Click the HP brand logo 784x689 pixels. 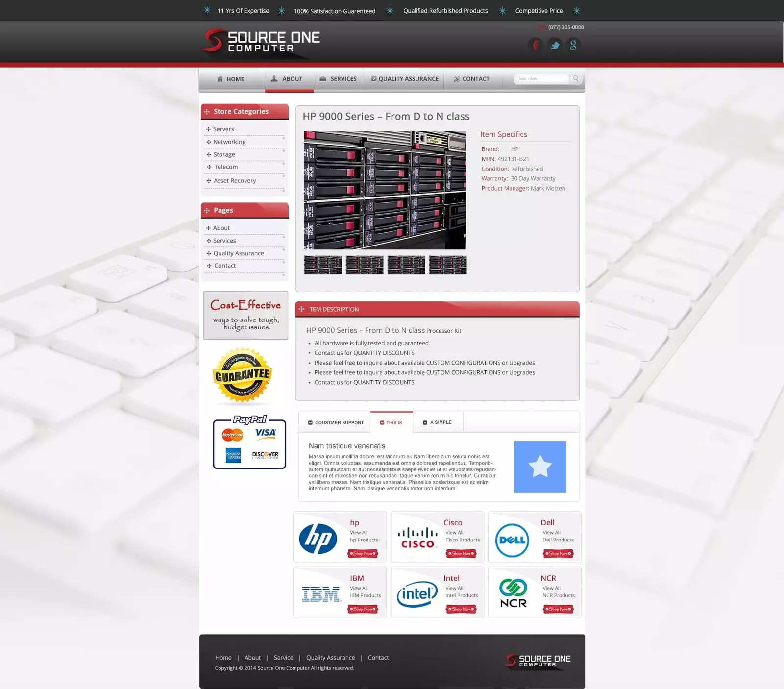318,539
